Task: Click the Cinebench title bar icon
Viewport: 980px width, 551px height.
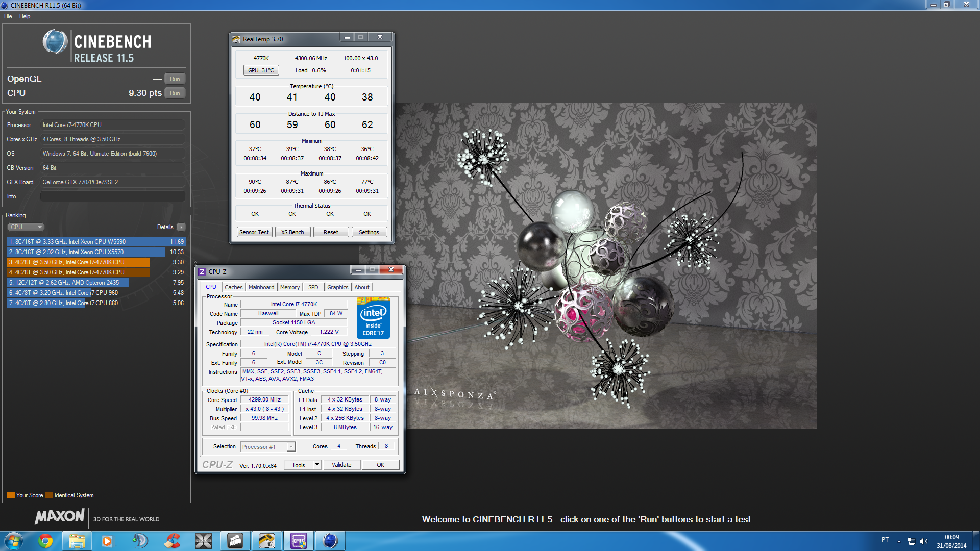Action: click(5, 5)
